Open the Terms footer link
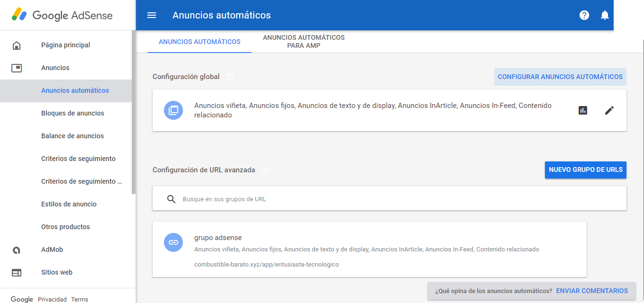Image resolution: width=644 pixels, height=303 pixels. 80,299
